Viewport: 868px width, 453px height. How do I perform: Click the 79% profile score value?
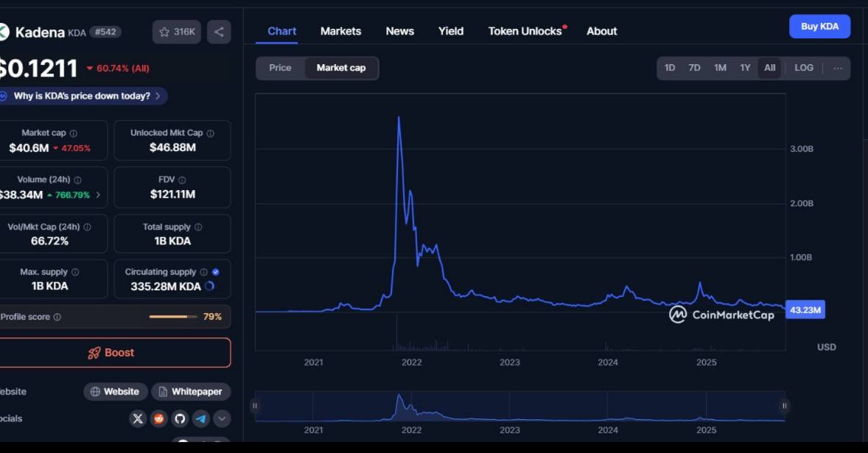[x=212, y=317]
